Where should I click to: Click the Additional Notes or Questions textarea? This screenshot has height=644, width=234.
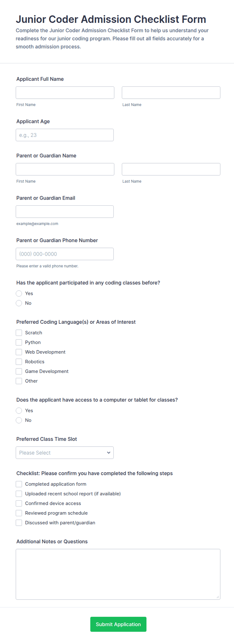pyautogui.click(x=118, y=574)
